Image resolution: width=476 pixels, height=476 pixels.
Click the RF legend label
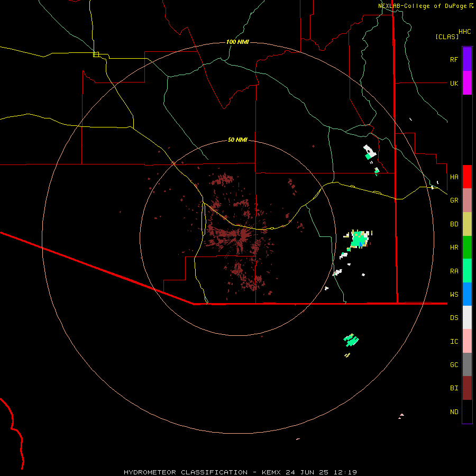click(454, 59)
